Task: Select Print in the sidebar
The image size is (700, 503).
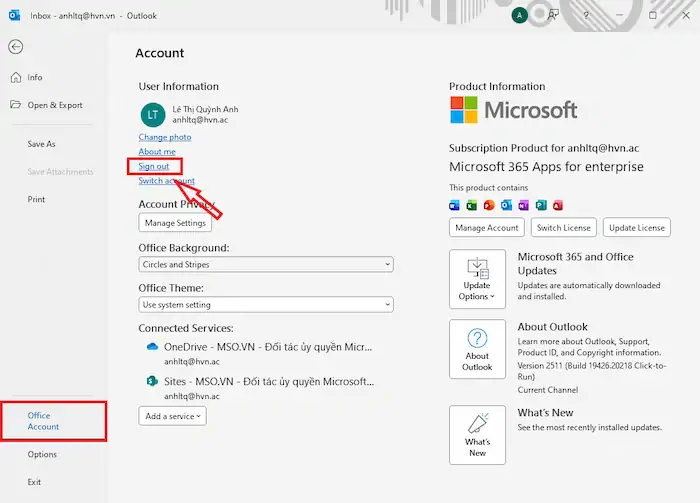Action: [x=36, y=199]
